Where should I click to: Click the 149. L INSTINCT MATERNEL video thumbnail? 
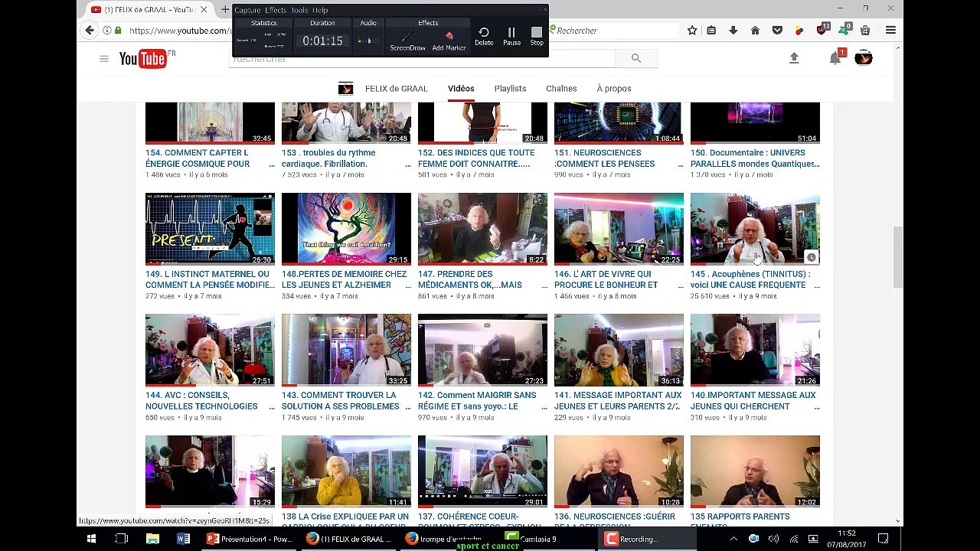pyautogui.click(x=210, y=229)
